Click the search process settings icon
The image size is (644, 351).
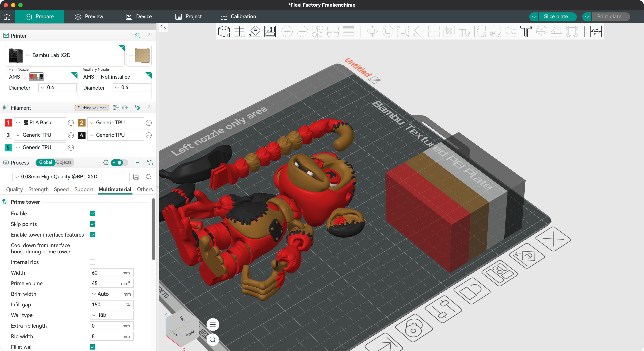pos(149,177)
